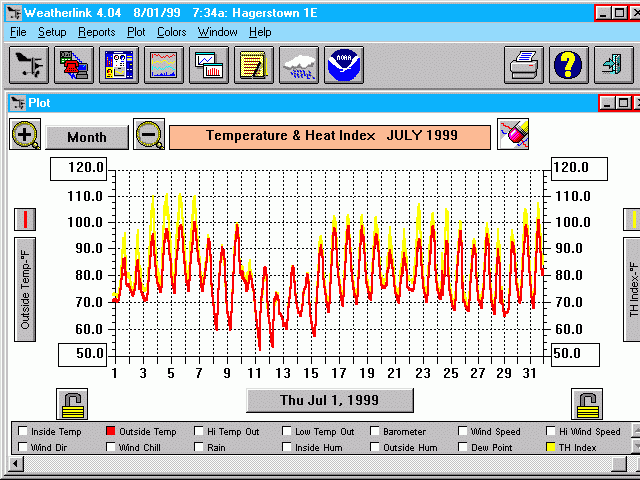Click the horizontal scrollbar left arrow
This screenshot has height=480, width=640.
17,464
